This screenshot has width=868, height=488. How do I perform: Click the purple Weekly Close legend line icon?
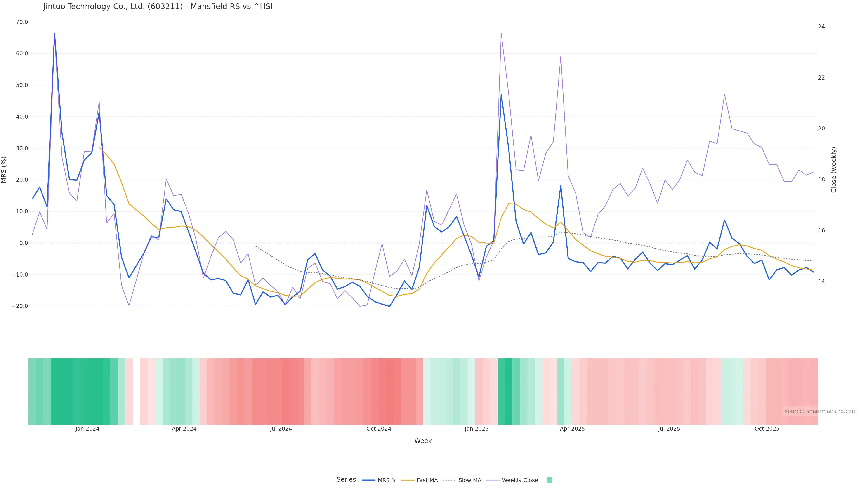[x=493, y=480]
